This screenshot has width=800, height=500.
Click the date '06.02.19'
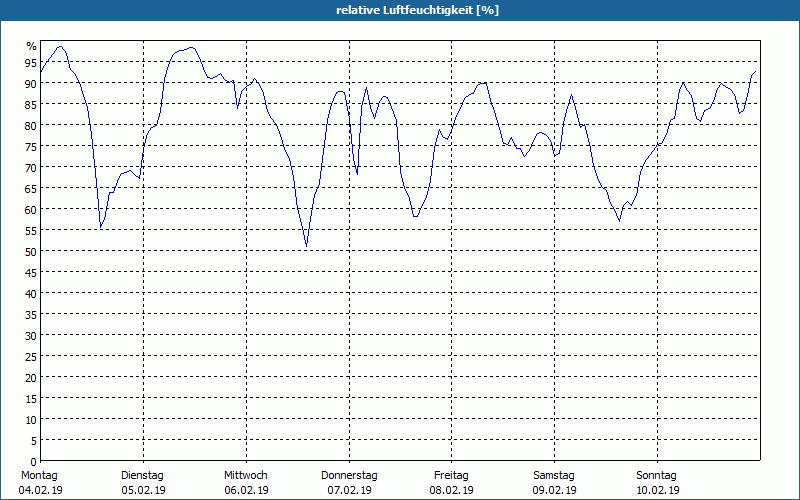click(x=246, y=490)
